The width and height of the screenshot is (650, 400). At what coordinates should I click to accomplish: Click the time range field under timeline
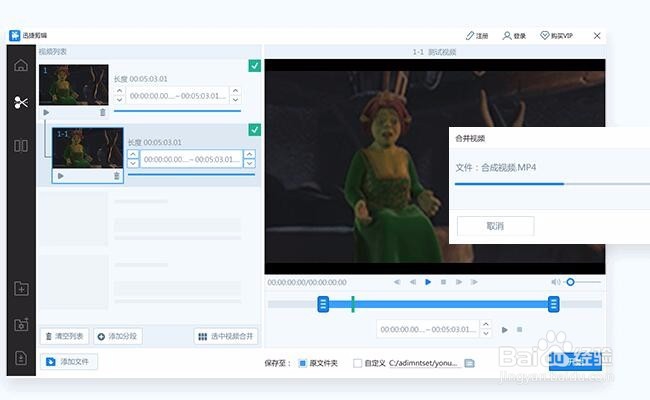coord(428,330)
